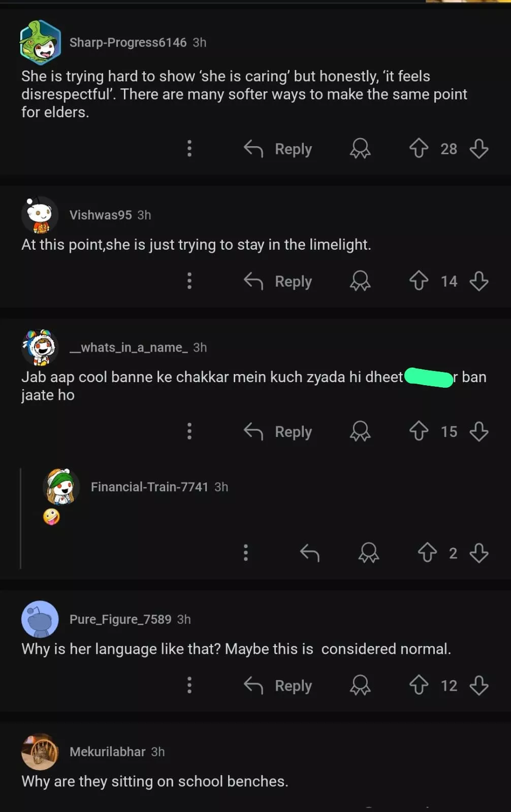The image size is (511, 812).
Task: Collapse thread using Financial-Train-7741 reply line
Action: click(20, 518)
